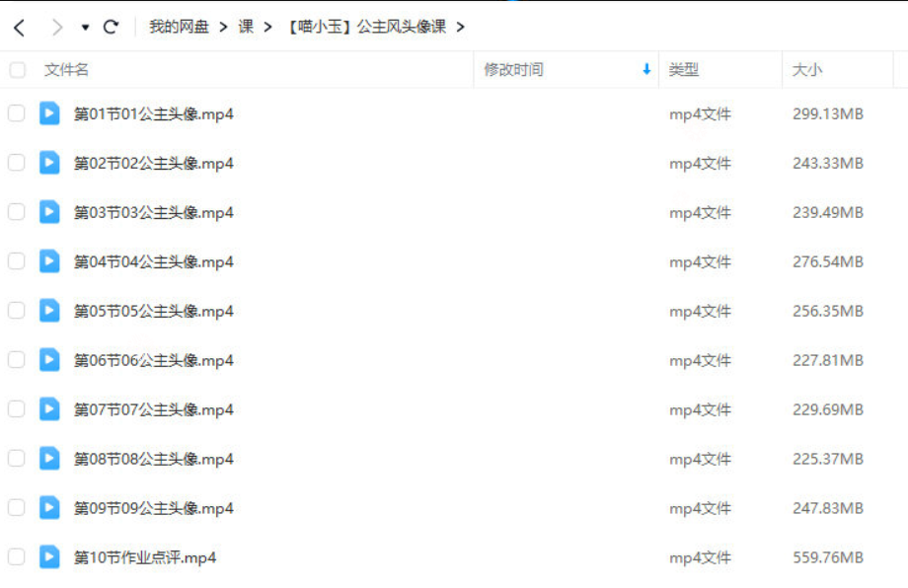Go forward using the right arrow
Viewport: 908px width, 588px height.
(57, 28)
